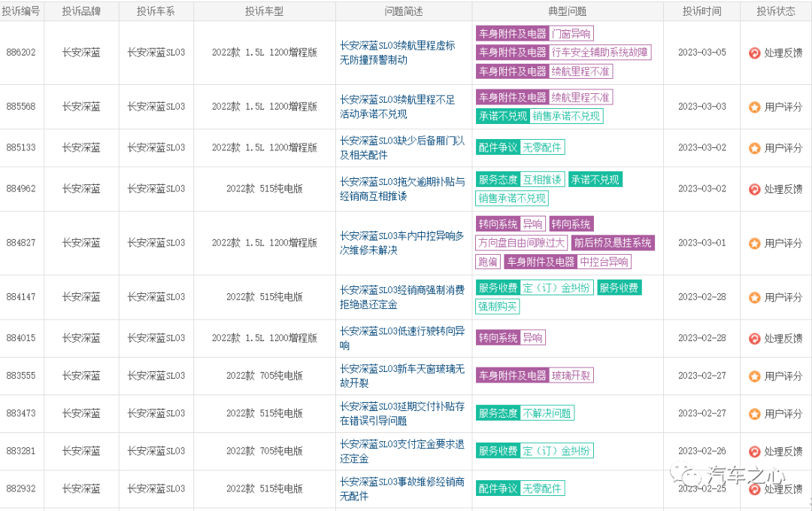The image size is (812, 511).
Task: Click status icon for complaint 883281
Action: pos(755,452)
